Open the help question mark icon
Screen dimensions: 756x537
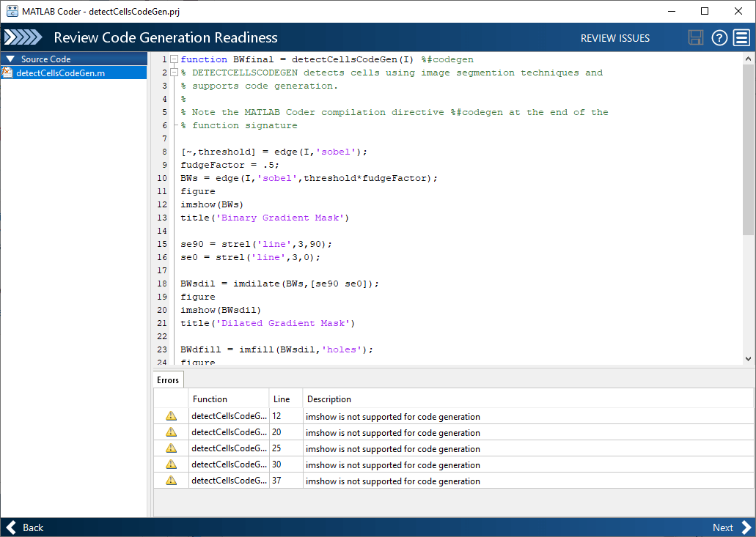(719, 38)
